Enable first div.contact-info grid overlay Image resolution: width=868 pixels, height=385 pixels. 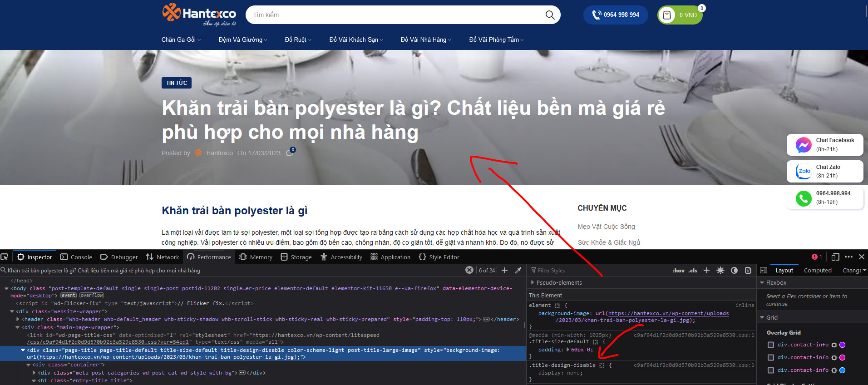pos(770,345)
